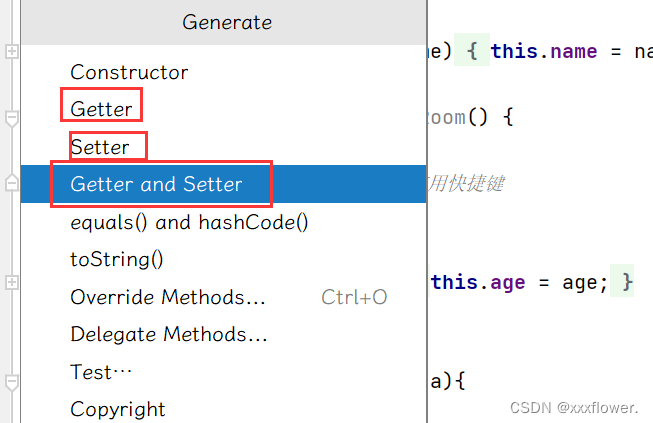Select the highlighted Getter and Setter item
The height and width of the screenshot is (423, 653).
coord(156,184)
